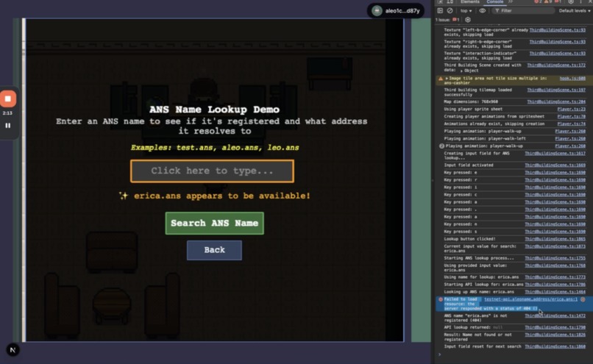This screenshot has width=593, height=364.
Task: Pause the screen recording
Action: click(x=8, y=126)
